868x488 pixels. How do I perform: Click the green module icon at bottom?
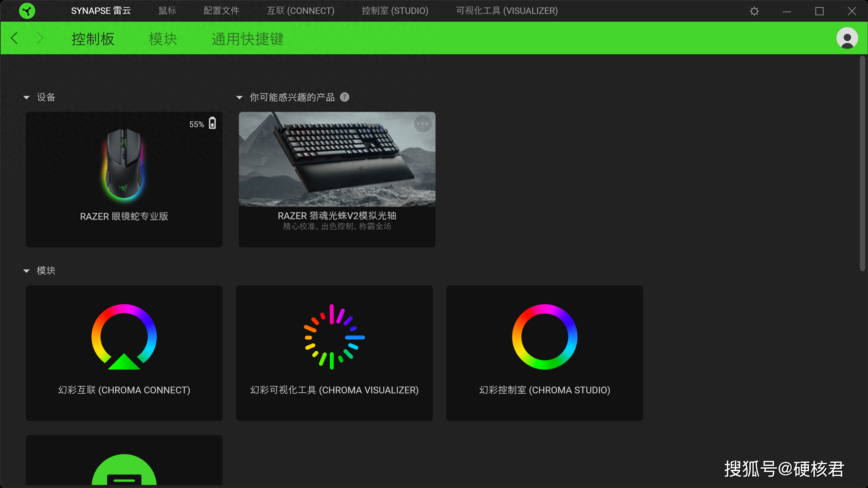click(124, 469)
